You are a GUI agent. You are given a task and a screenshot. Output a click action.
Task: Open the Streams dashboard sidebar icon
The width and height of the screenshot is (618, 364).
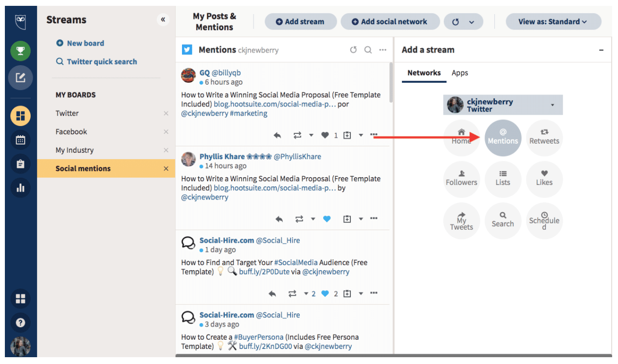(x=20, y=116)
